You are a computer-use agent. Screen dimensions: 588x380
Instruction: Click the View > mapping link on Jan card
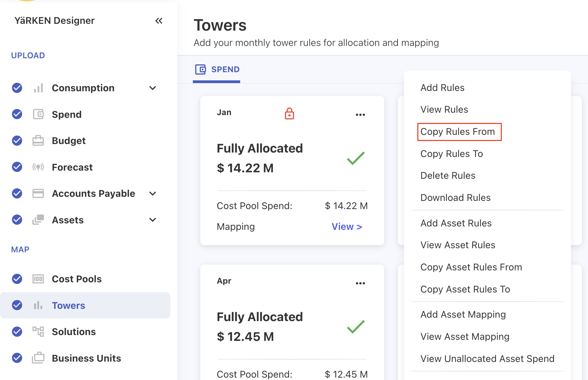point(346,227)
